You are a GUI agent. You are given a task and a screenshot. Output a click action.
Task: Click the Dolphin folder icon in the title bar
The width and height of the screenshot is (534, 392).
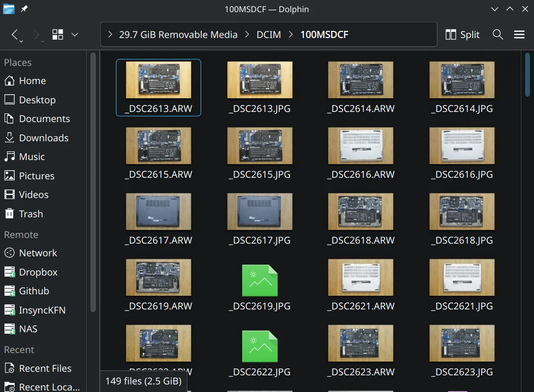pos(9,9)
